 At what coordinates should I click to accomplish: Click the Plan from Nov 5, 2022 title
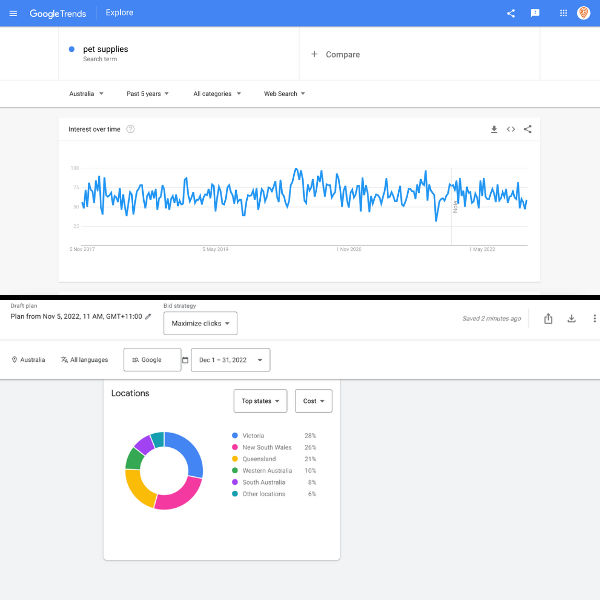(x=76, y=316)
